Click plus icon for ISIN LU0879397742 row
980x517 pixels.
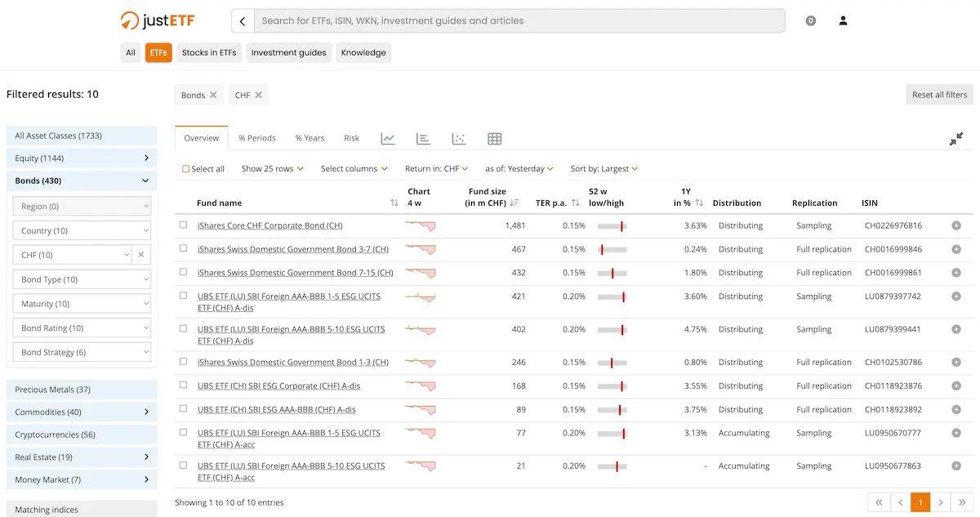(956, 296)
